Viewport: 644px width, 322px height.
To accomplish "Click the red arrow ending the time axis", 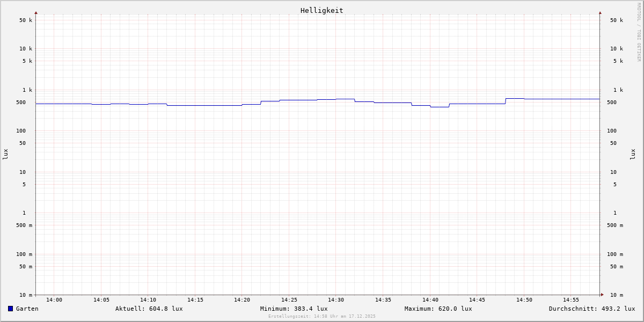I will coord(602,295).
